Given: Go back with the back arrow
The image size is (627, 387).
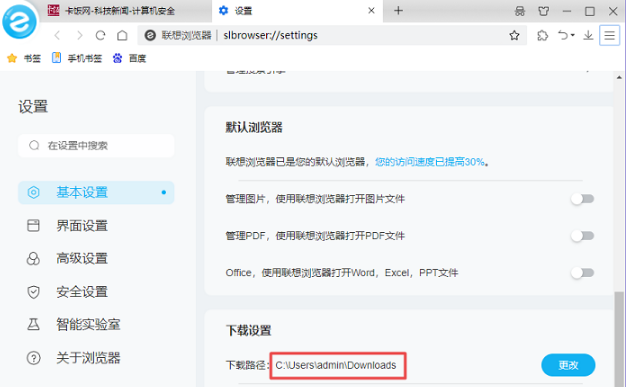Looking at the screenshot, I should point(57,36).
